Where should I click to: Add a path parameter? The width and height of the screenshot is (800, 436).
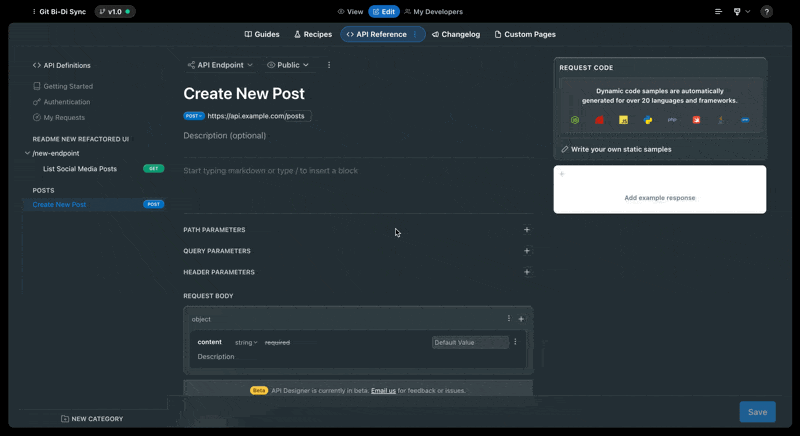coord(527,229)
